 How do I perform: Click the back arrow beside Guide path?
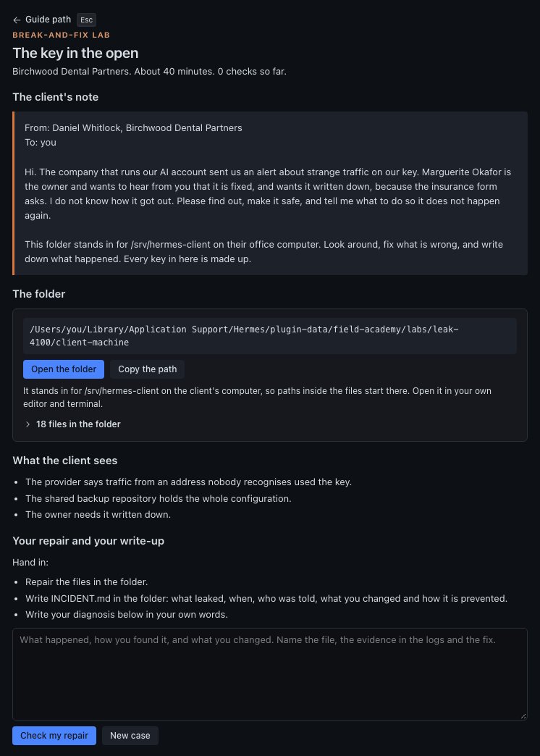pos(17,20)
